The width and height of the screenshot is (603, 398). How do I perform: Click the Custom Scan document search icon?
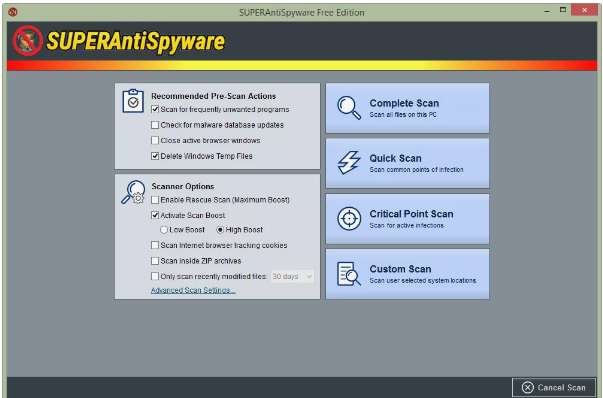(349, 274)
